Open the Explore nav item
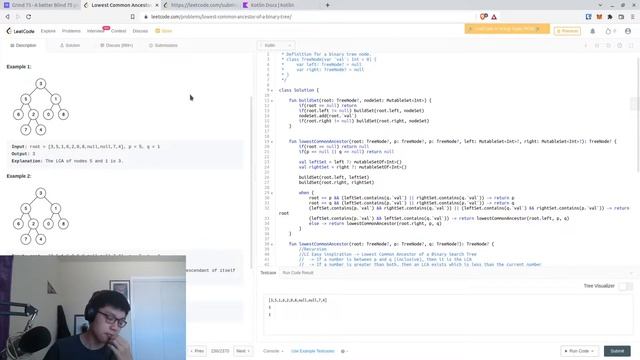Image resolution: width=640 pixels, height=360 pixels. pos(48,31)
